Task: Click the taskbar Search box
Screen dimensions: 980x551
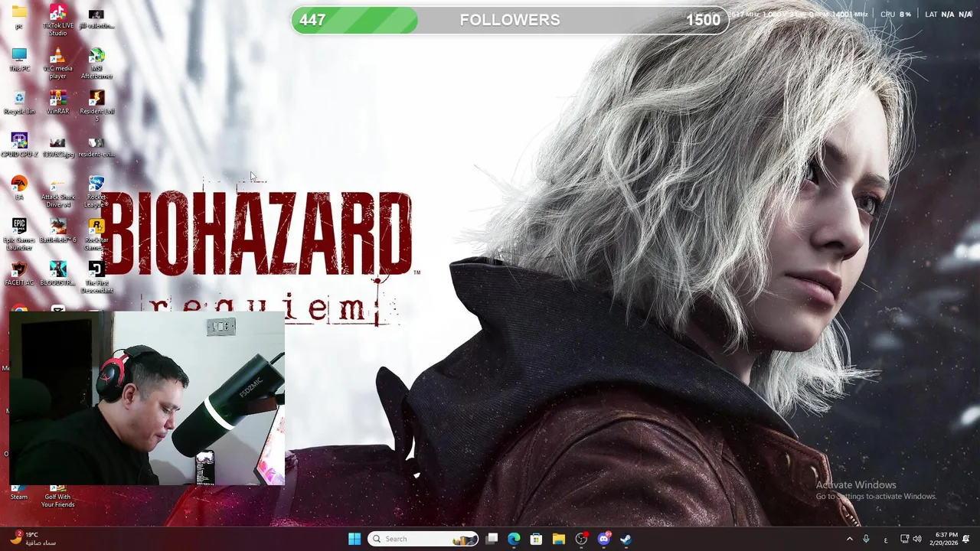Action: [423, 539]
